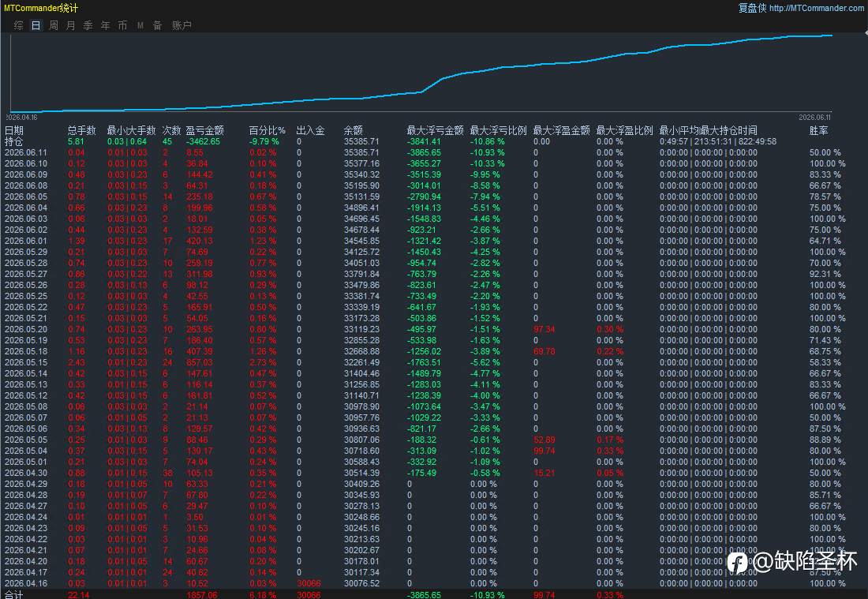Click the 最小|平均|最大持仓时间 column header
The width and height of the screenshot is (868, 599).
(x=708, y=131)
